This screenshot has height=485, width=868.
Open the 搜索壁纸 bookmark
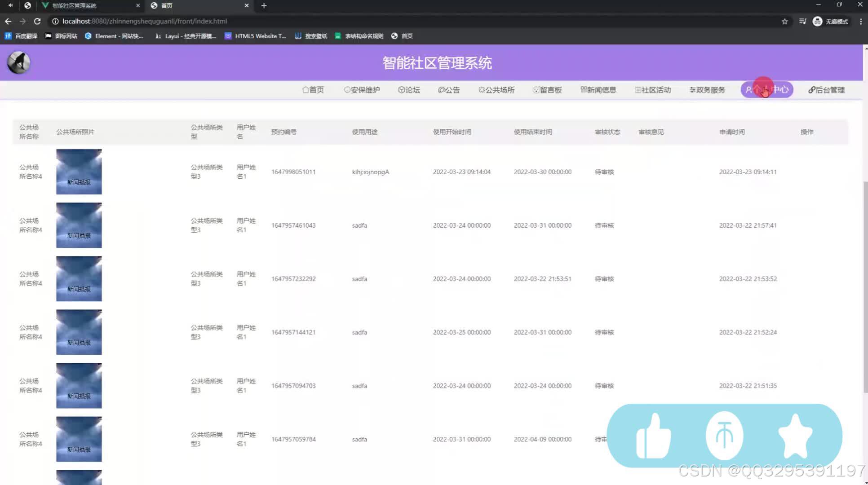pyautogui.click(x=311, y=36)
